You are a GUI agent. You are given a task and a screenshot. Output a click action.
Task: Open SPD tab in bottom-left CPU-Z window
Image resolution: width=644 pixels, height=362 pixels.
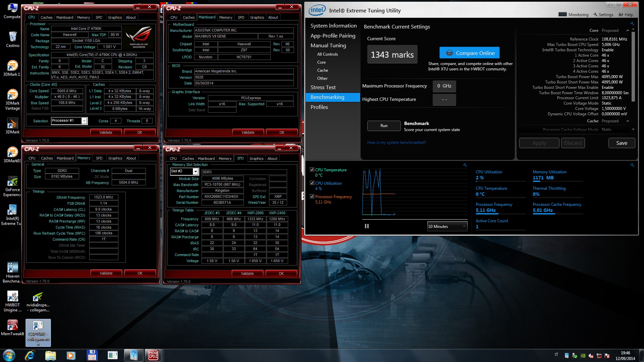[x=99, y=158]
